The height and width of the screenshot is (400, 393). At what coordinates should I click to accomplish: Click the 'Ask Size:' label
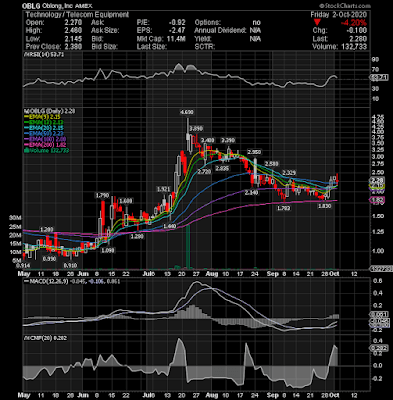click(105, 31)
